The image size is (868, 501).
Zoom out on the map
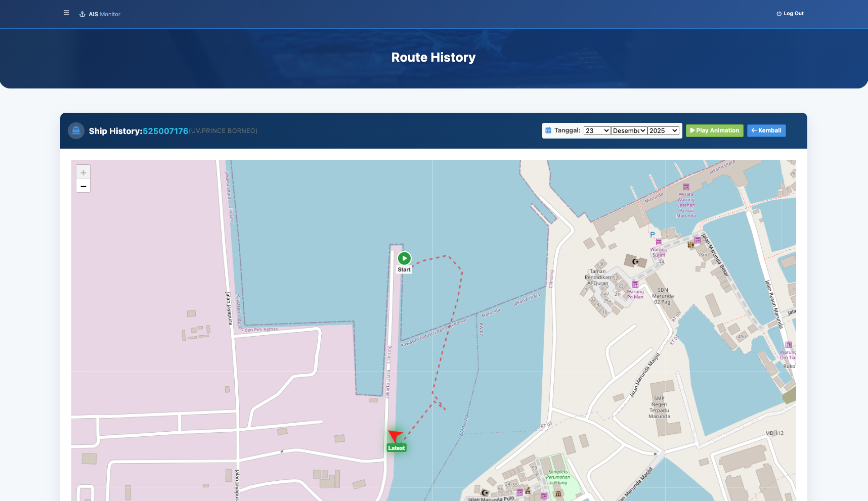[x=83, y=186]
